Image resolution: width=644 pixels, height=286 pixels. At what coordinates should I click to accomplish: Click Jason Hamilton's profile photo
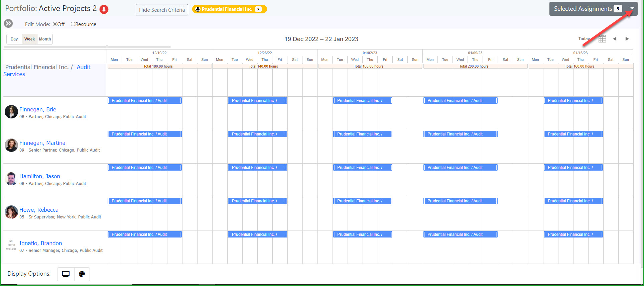pyautogui.click(x=11, y=179)
